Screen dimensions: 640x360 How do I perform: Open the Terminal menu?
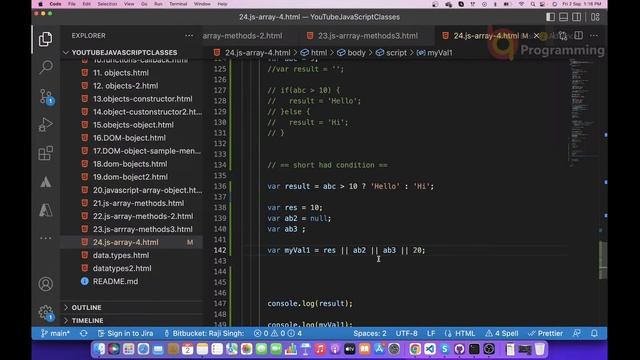[178, 4]
